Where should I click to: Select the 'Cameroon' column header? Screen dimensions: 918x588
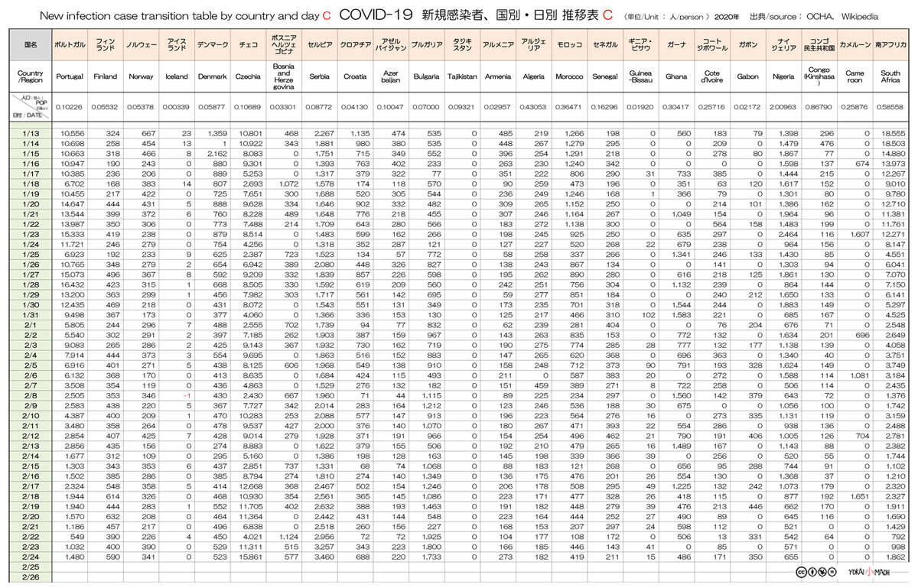tap(855, 77)
